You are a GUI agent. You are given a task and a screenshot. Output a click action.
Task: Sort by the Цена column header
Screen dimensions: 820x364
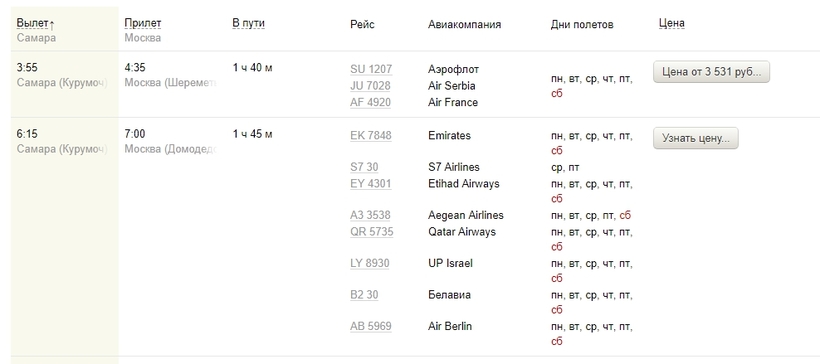click(671, 24)
